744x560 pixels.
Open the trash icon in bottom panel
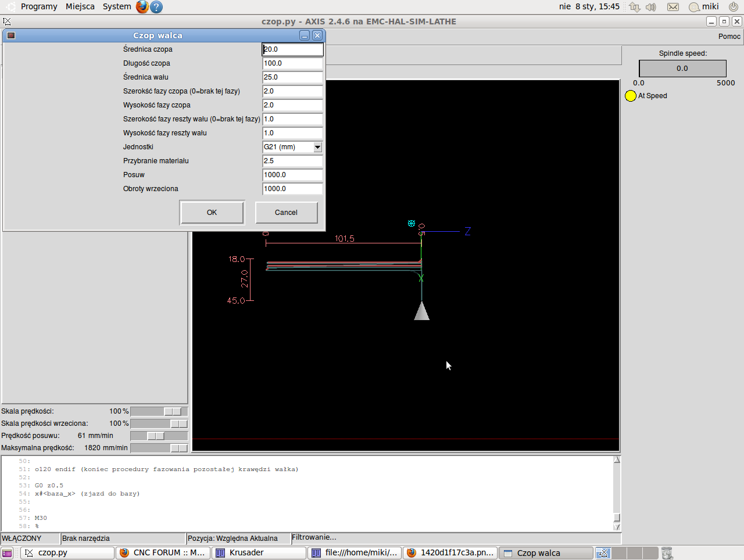(x=667, y=553)
